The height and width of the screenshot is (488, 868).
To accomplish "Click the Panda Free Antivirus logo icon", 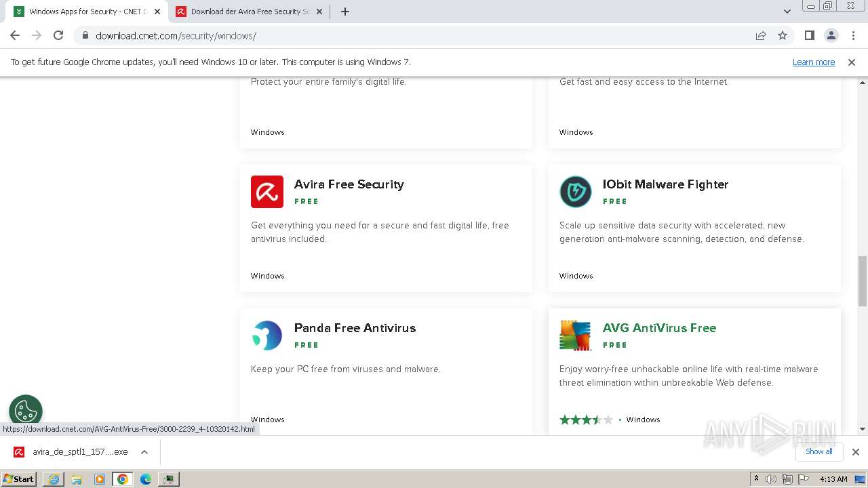I will (267, 335).
